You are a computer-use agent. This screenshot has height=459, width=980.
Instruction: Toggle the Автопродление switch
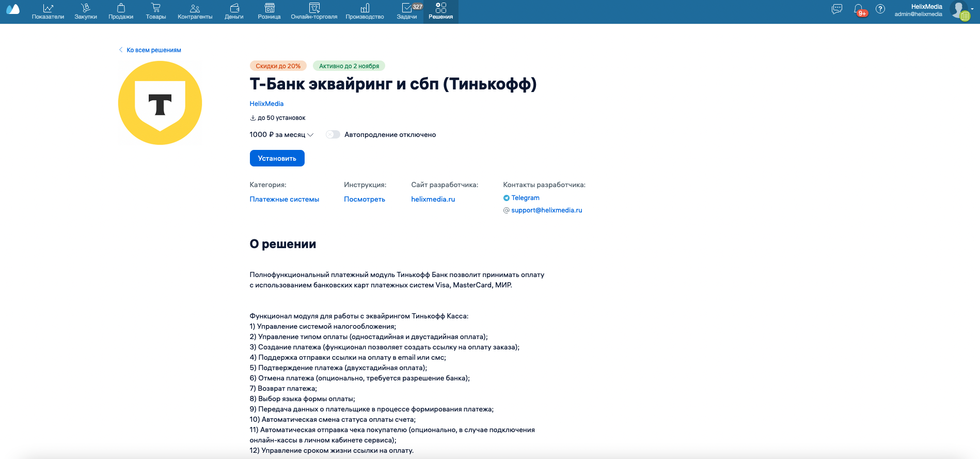tap(333, 135)
